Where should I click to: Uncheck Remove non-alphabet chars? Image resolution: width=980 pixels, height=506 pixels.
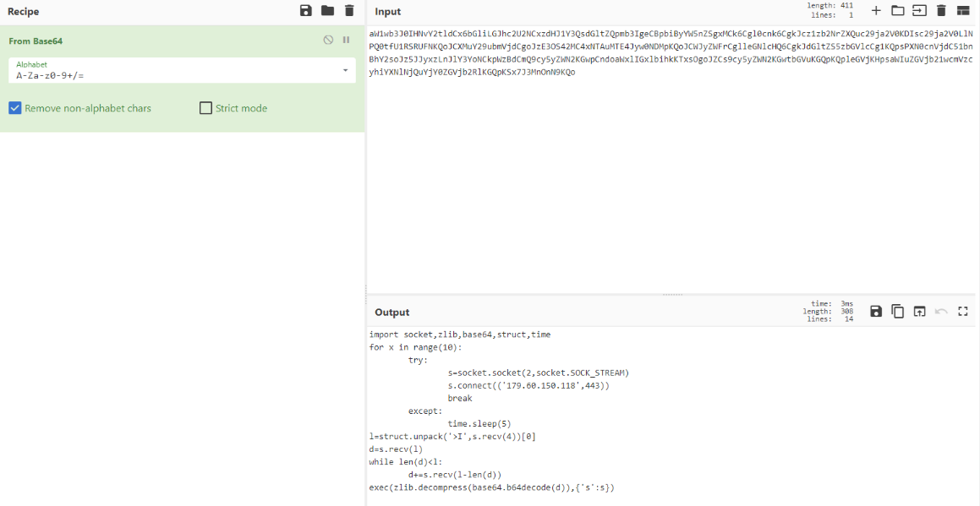point(15,108)
